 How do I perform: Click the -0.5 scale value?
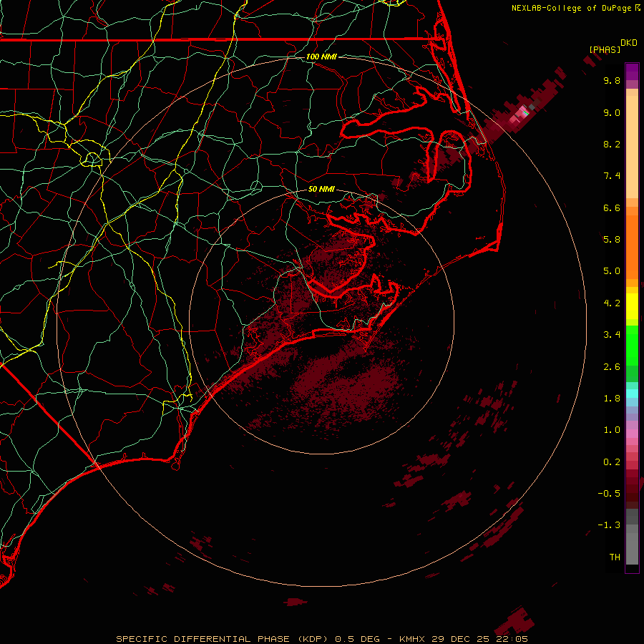[609, 494]
